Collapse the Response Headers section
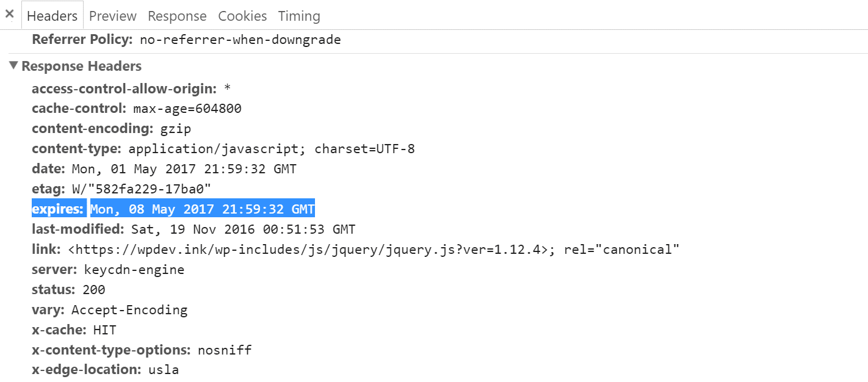This screenshot has height=382, width=868. [13, 66]
